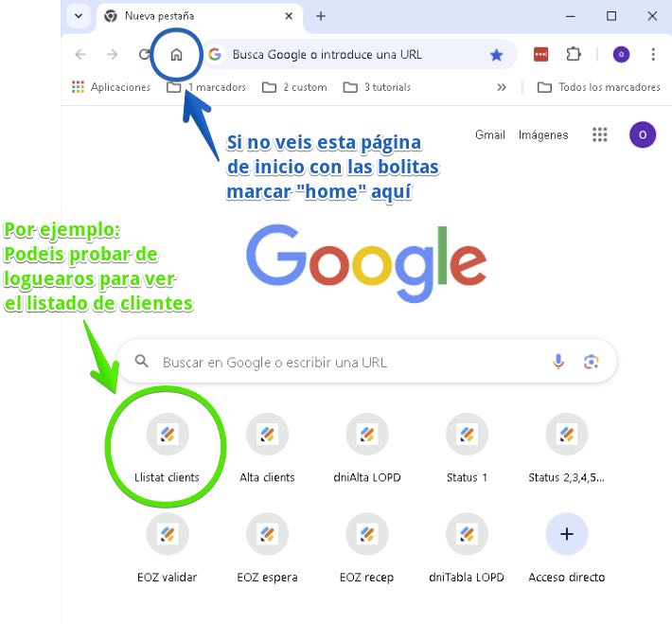Viewport: 672px width, 624px height.
Task: Open the dniAlta LOPD shortcut
Action: 367,448
